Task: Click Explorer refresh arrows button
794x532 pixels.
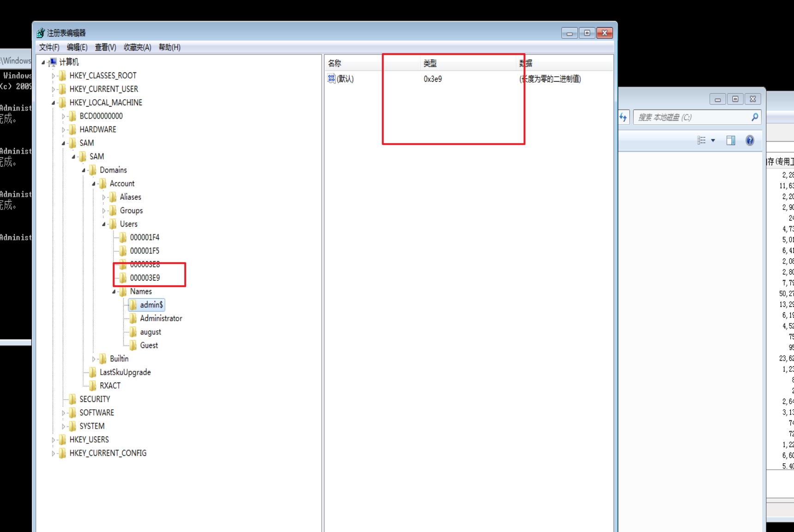Action: click(624, 117)
